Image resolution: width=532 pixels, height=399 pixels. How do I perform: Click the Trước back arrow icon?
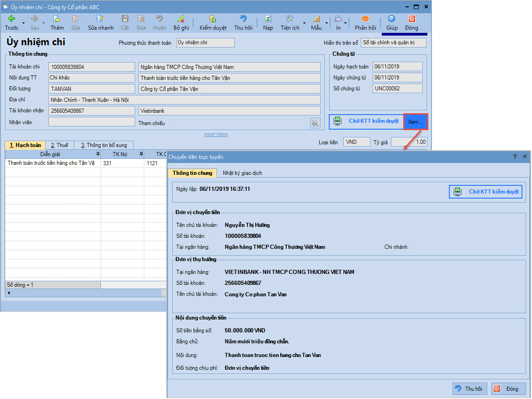[12, 19]
